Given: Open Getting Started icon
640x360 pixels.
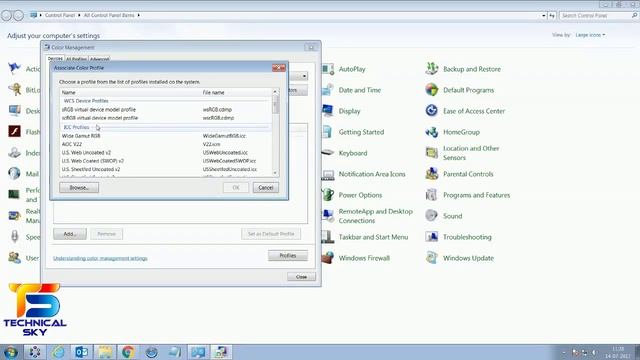Looking at the screenshot, I should pyautogui.click(x=328, y=132).
